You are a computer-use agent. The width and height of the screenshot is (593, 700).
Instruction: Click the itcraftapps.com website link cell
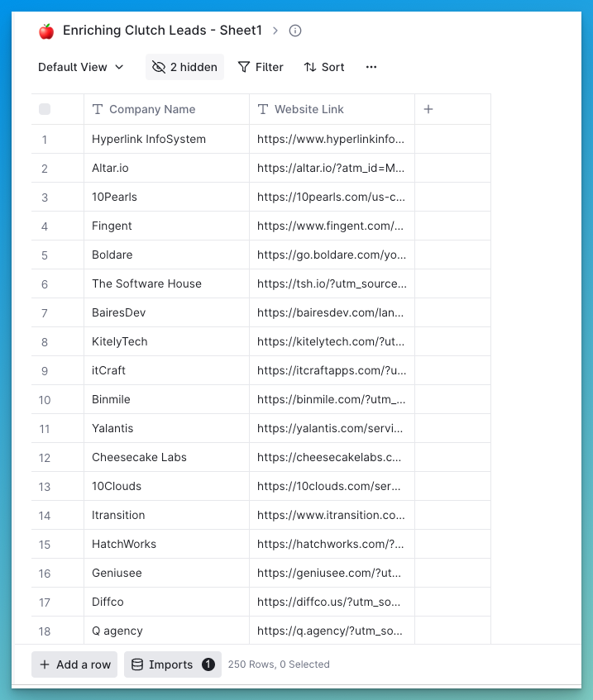[x=332, y=370]
